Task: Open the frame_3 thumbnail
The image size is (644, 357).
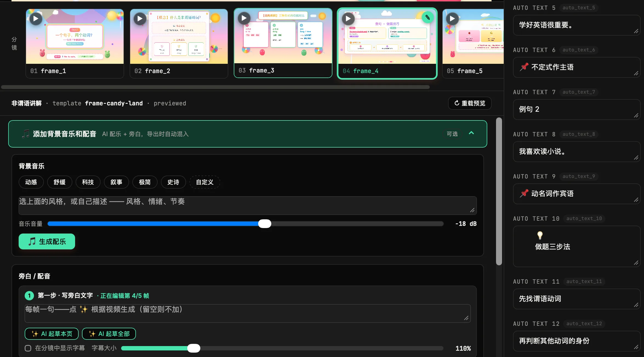Action: [283, 36]
